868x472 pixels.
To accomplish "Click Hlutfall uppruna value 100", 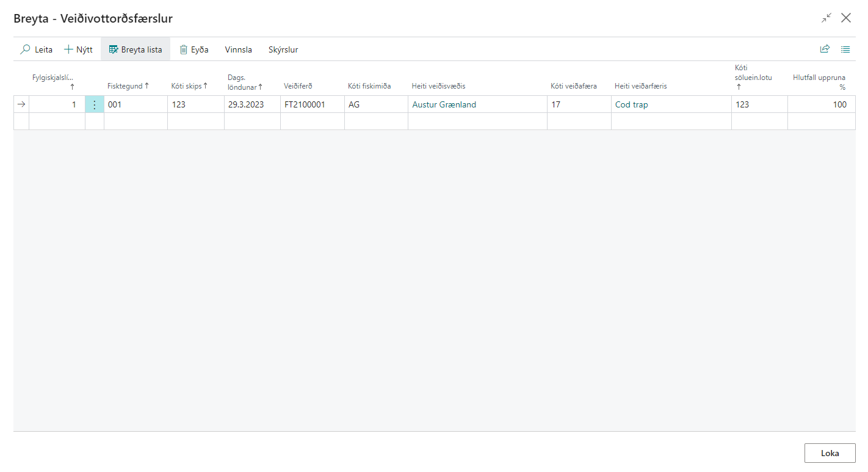I will (839, 104).
